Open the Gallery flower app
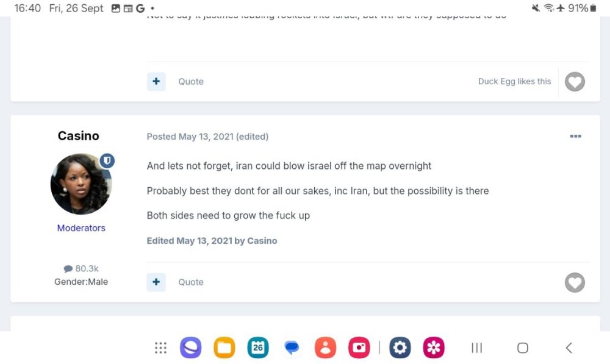 (x=434, y=348)
